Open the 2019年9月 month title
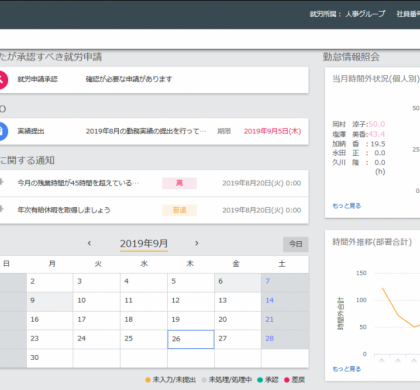The image size is (420, 390). (x=144, y=244)
